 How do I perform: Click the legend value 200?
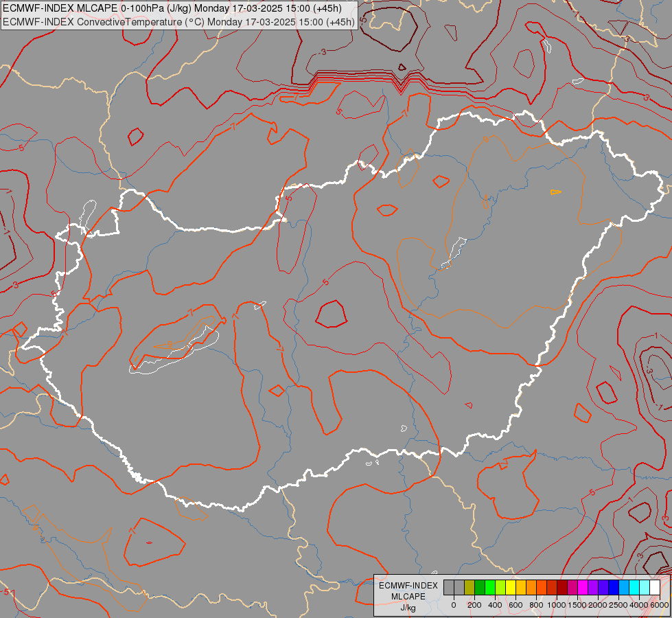474,605
